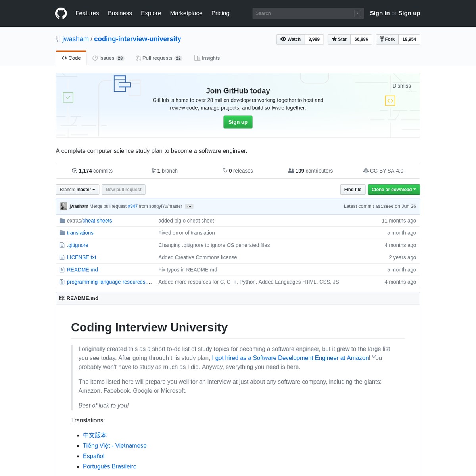
Task: Click the tag icon next to 0 releases
Action: [x=225, y=171]
